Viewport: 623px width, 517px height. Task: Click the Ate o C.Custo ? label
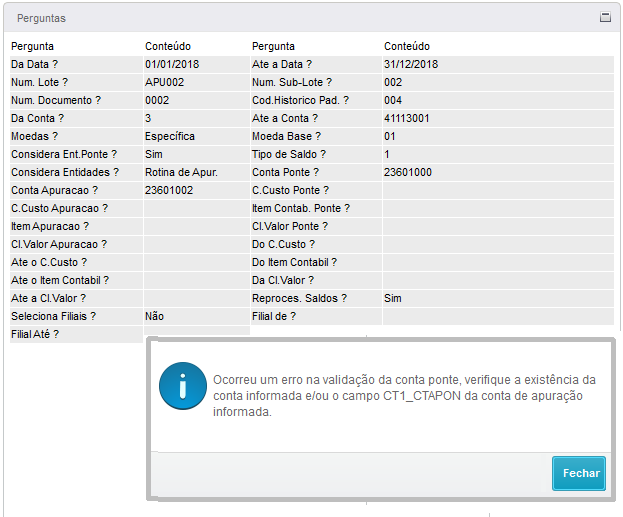click(49, 262)
